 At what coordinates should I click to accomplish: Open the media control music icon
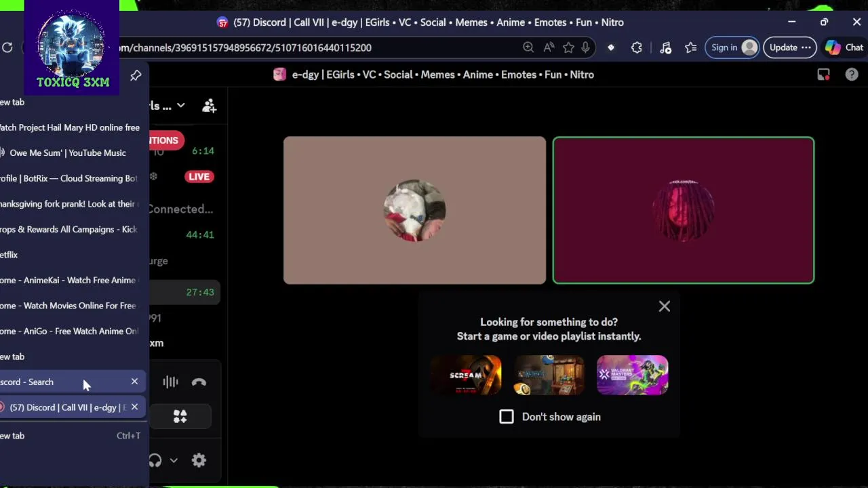coord(665,47)
